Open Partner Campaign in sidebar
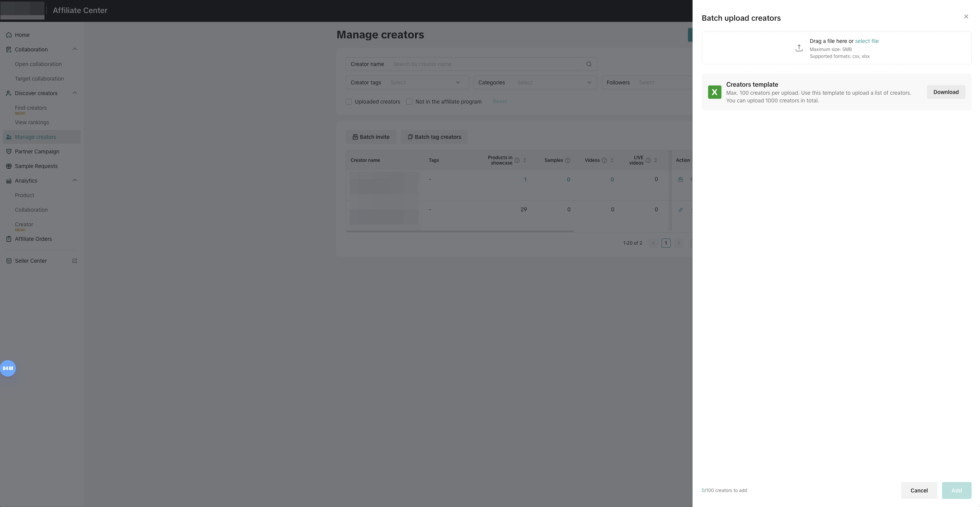 (37, 151)
